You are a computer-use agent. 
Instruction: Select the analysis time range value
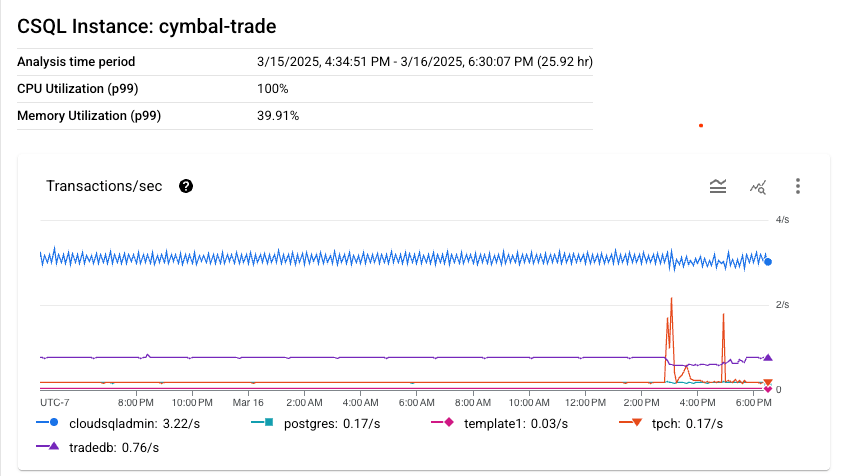coord(425,62)
